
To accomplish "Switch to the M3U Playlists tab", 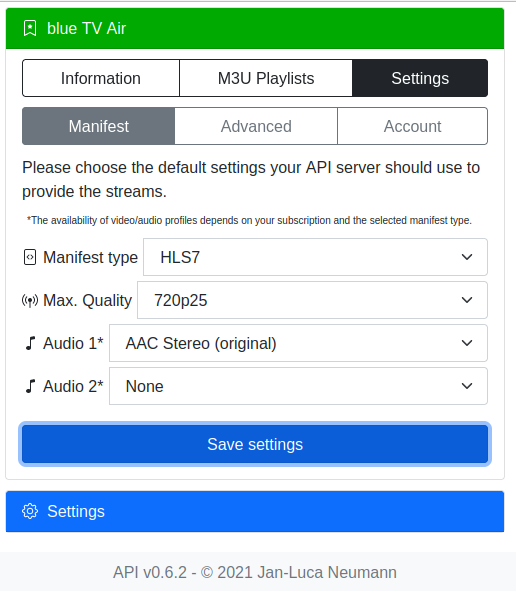I will [266, 78].
